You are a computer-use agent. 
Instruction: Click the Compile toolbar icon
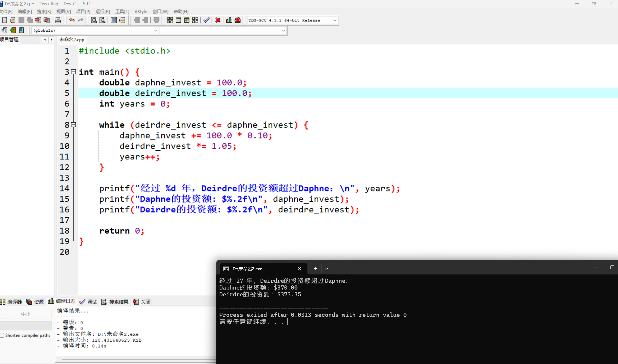point(170,20)
